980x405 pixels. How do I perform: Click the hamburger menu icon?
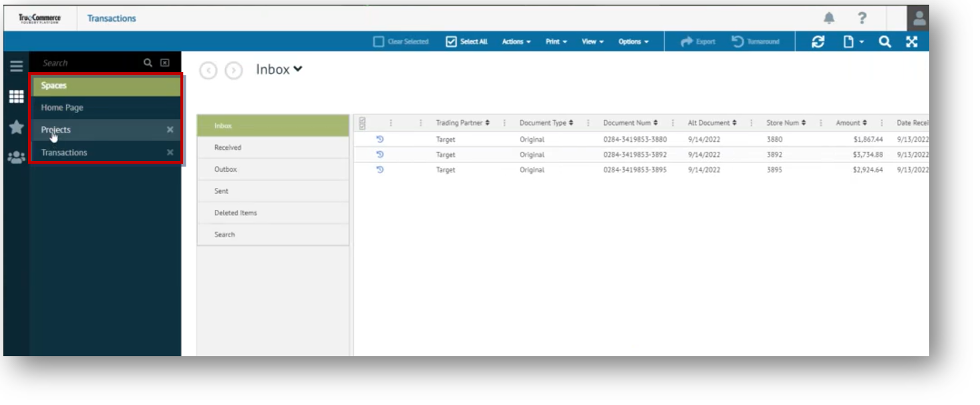[16, 65]
